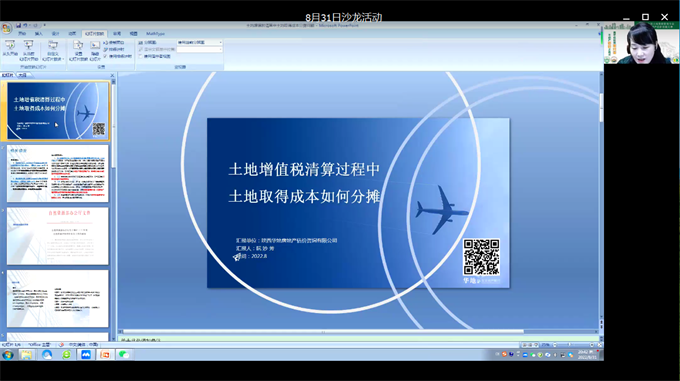Toggle Use Rehearsed Timings checkbox

(105, 56)
